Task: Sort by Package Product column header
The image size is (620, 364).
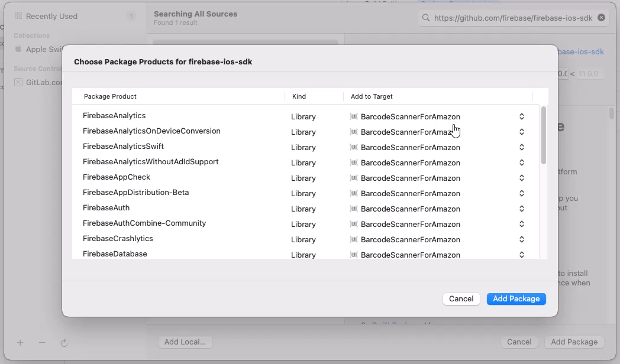Action: point(110,96)
